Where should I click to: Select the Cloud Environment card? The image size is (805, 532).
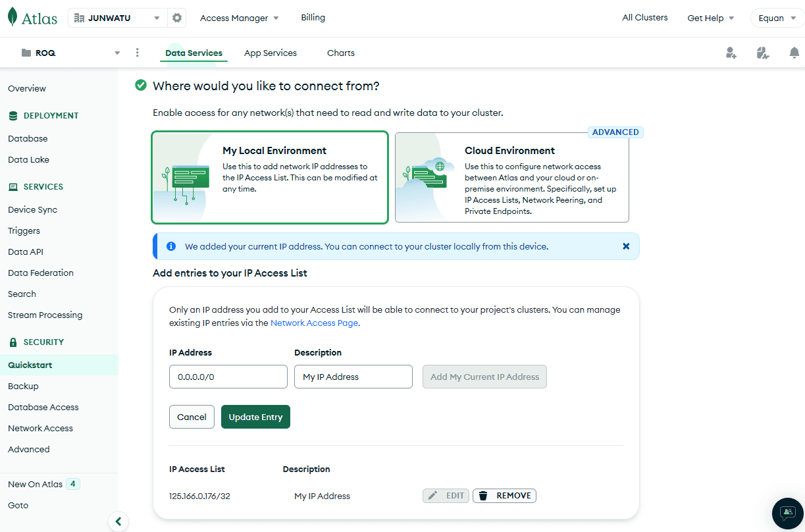[x=511, y=178]
